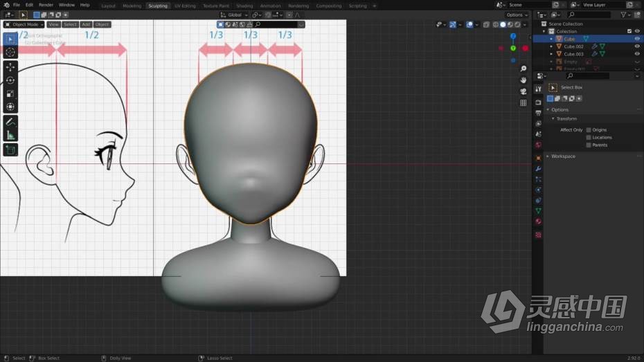Open the viewport Options dropdown
This screenshot has width=644, height=362.
click(x=517, y=15)
